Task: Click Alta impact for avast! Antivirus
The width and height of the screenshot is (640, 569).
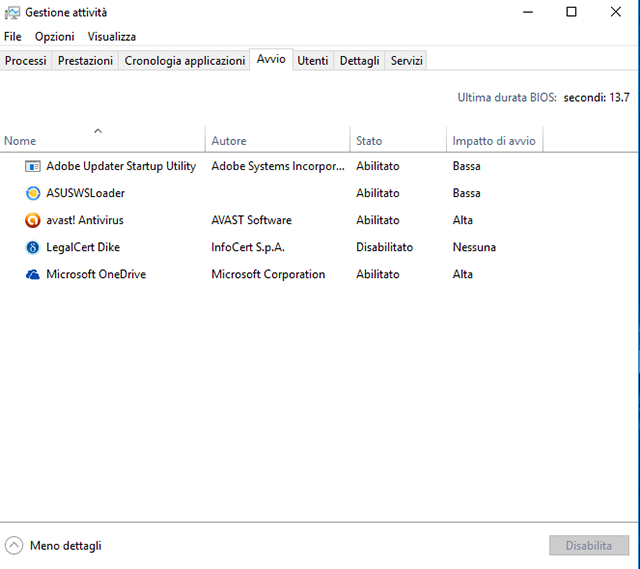Action: [462, 220]
